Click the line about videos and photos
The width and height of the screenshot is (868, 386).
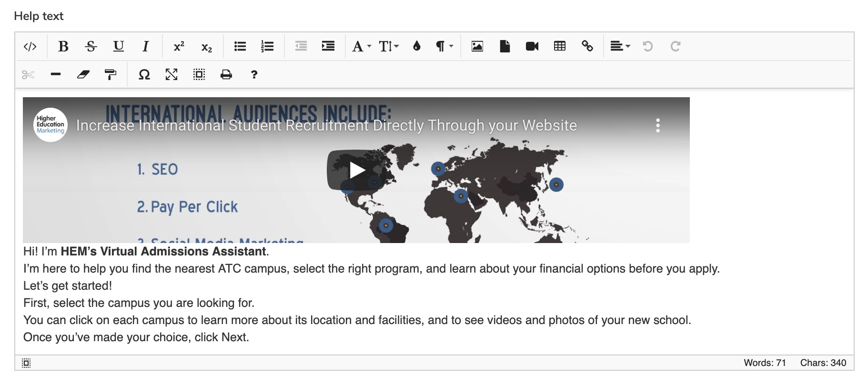pos(357,320)
